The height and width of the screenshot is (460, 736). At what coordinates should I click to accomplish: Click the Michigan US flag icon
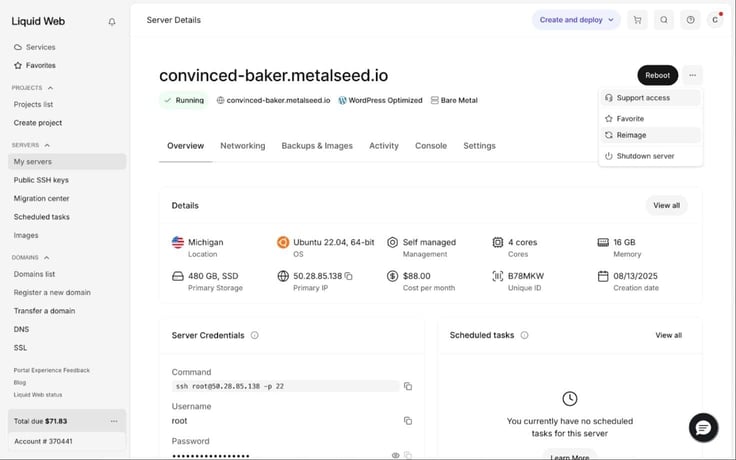click(x=178, y=242)
